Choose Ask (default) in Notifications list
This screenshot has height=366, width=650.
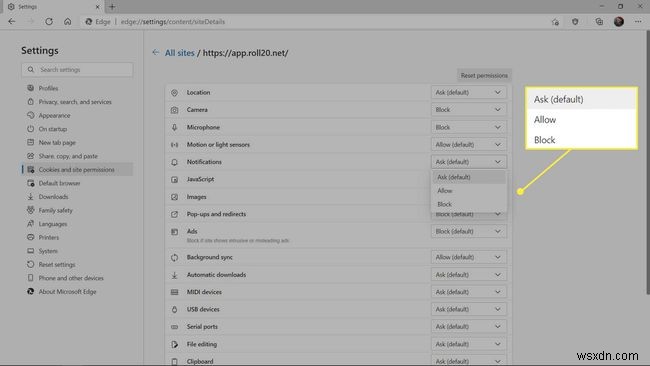[x=469, y=177]
